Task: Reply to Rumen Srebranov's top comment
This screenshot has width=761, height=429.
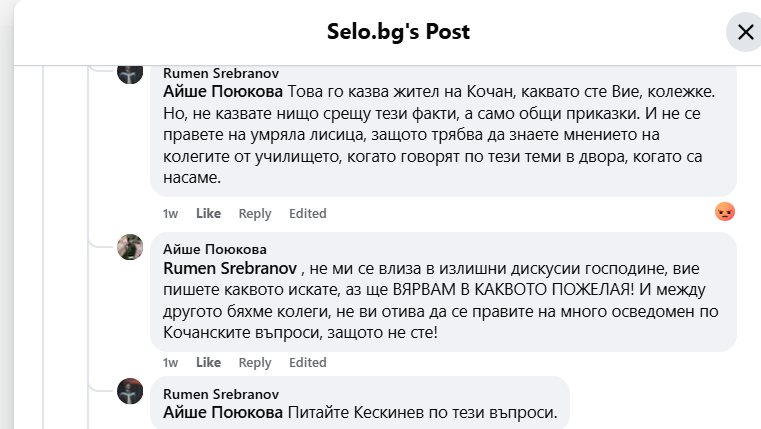Action: pos(255,213)
